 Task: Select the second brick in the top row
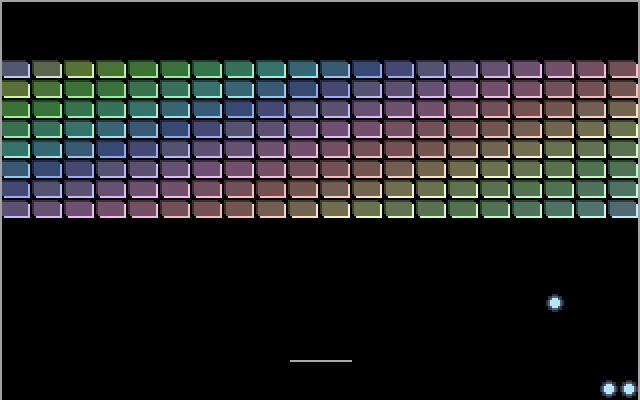(x=47, y=69)
